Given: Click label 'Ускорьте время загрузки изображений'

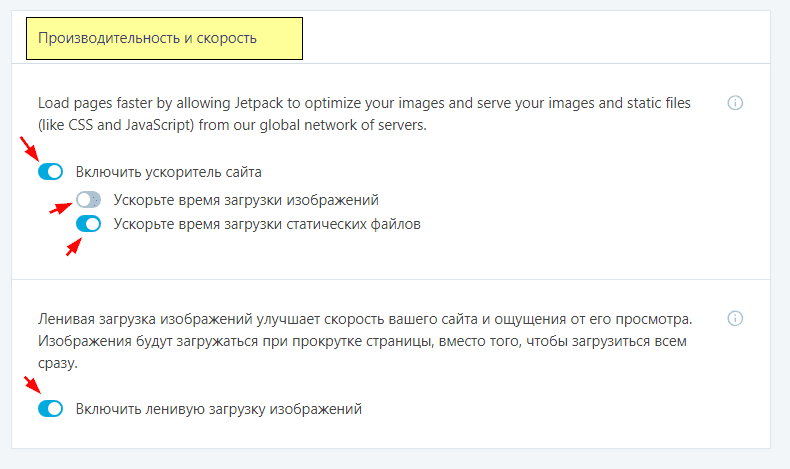Looking at the screenshot, I should 246,200.
